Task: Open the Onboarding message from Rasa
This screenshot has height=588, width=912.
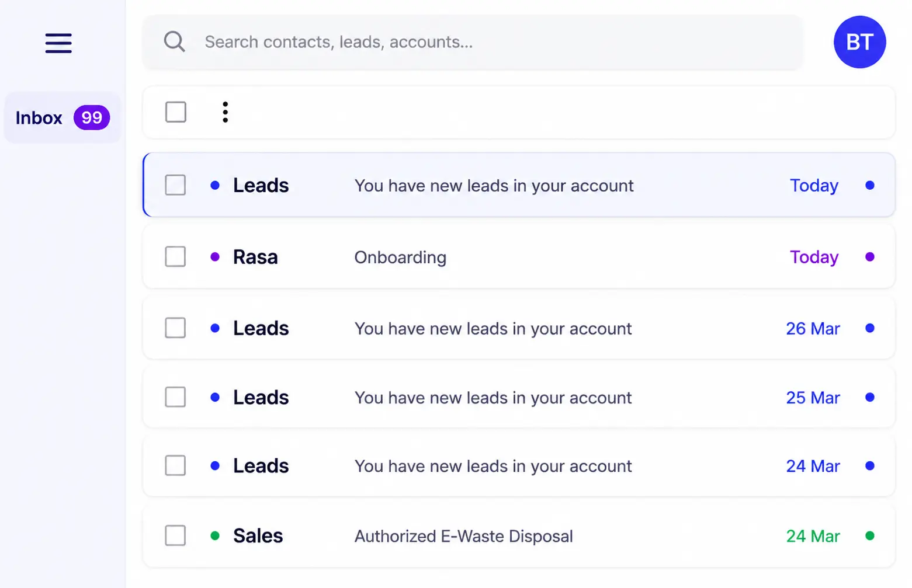Action: point(519,257)
